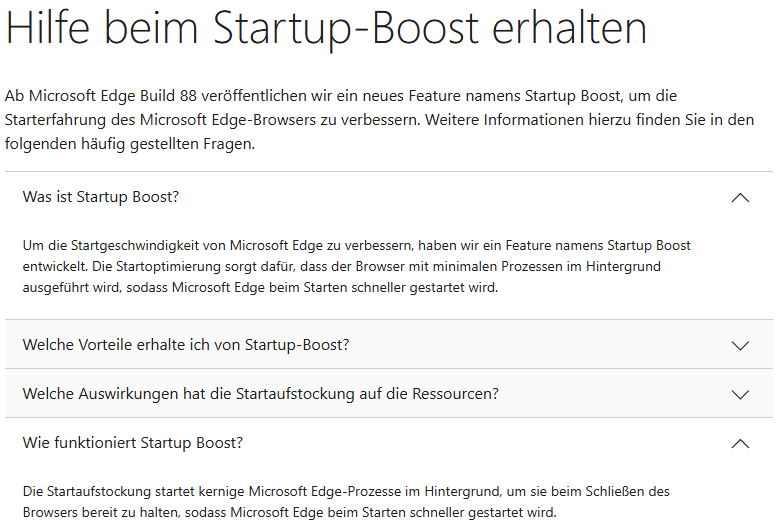This screenshot has height=530, width=779.
Task: Collapse 'Was ist Startup Boost?' using its up chevron
Action: [740, 198]
